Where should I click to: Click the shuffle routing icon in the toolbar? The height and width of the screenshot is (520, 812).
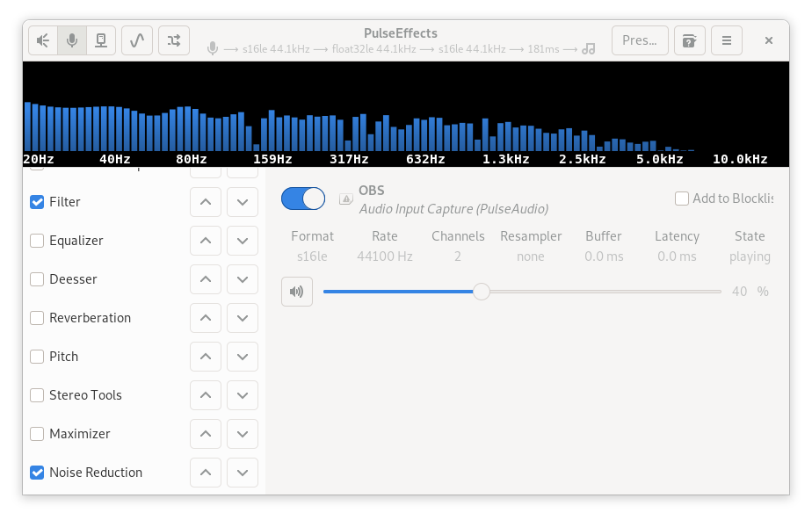pos(174,40)
